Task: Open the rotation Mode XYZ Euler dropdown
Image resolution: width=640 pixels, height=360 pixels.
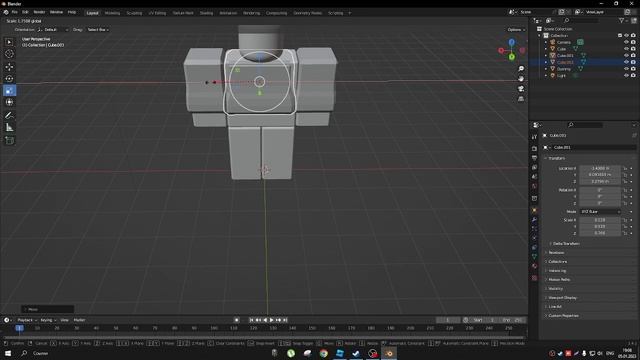Action: tap(600, 212)
